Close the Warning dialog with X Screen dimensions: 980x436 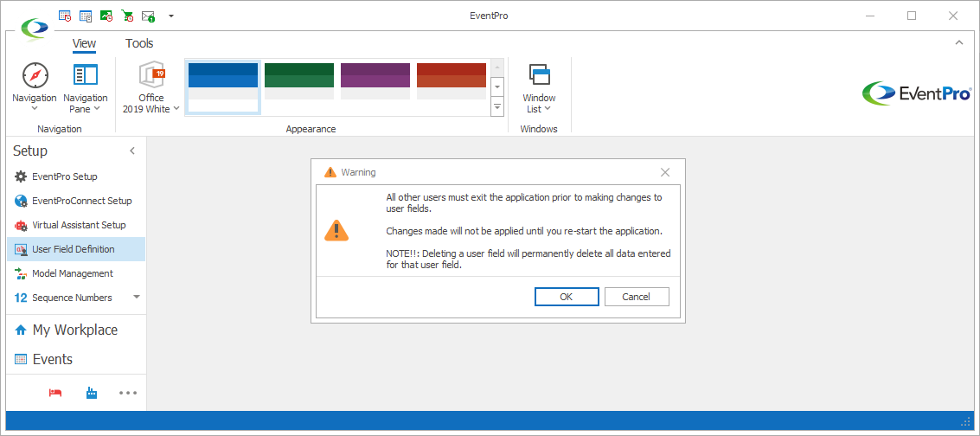tap(665, 172)
